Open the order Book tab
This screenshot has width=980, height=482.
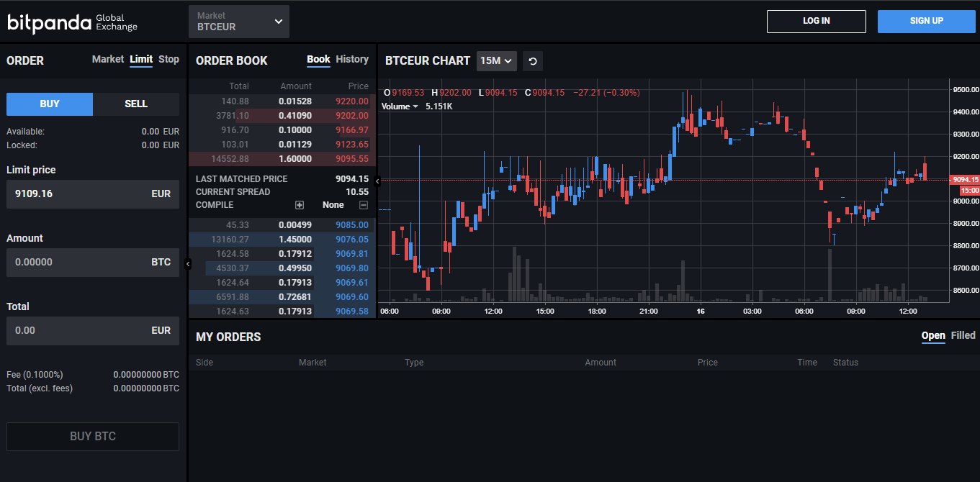(x=318, y=60)
